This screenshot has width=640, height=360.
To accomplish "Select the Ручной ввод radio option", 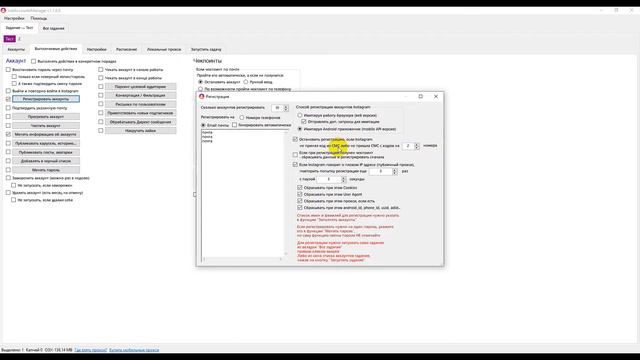I will point(246,82).
